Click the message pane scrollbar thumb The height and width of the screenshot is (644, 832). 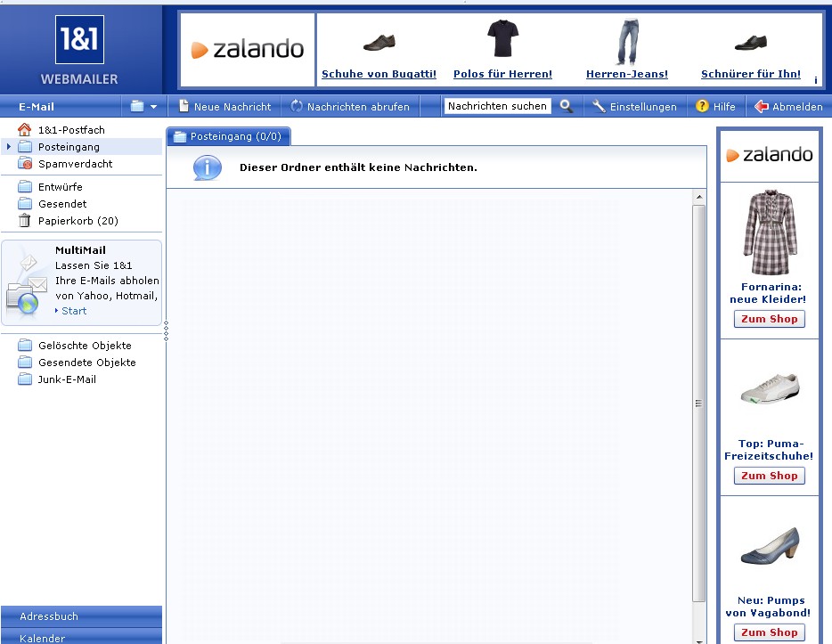coord(698,404)
